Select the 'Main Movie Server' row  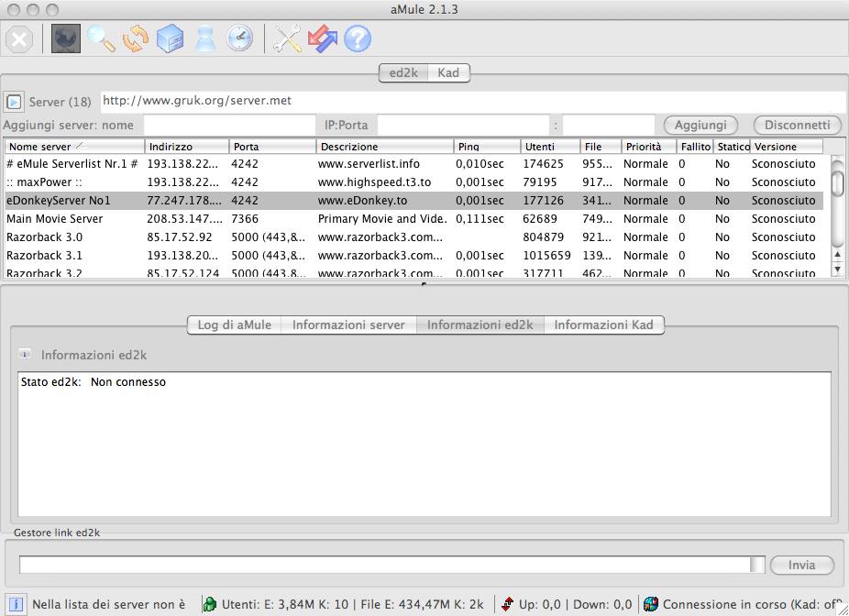[x=414, y=219]
